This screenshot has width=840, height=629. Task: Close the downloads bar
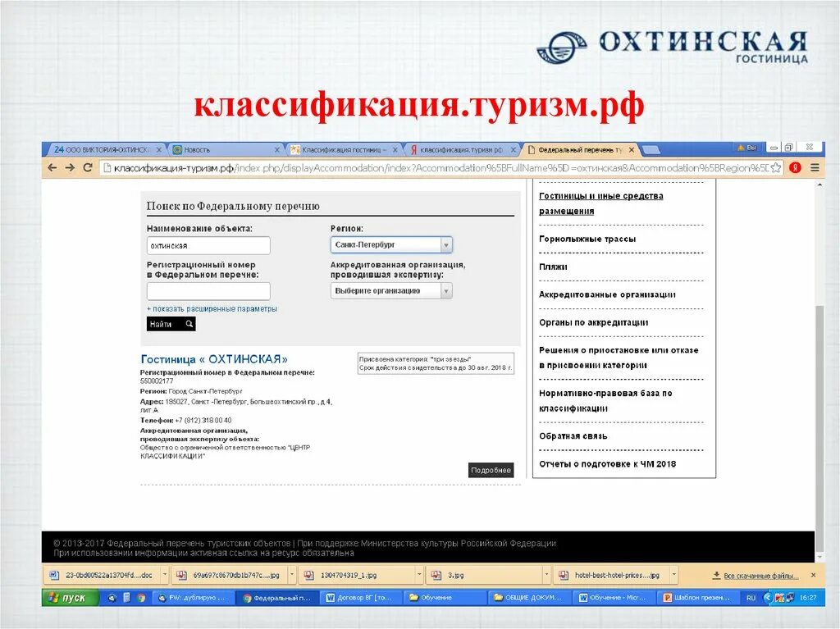click(x=813, y=575)
